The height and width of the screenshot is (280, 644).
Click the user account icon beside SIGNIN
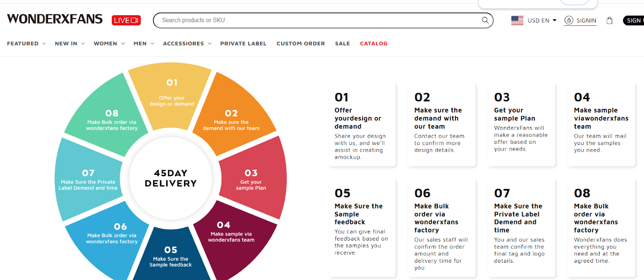coord(569,20)
